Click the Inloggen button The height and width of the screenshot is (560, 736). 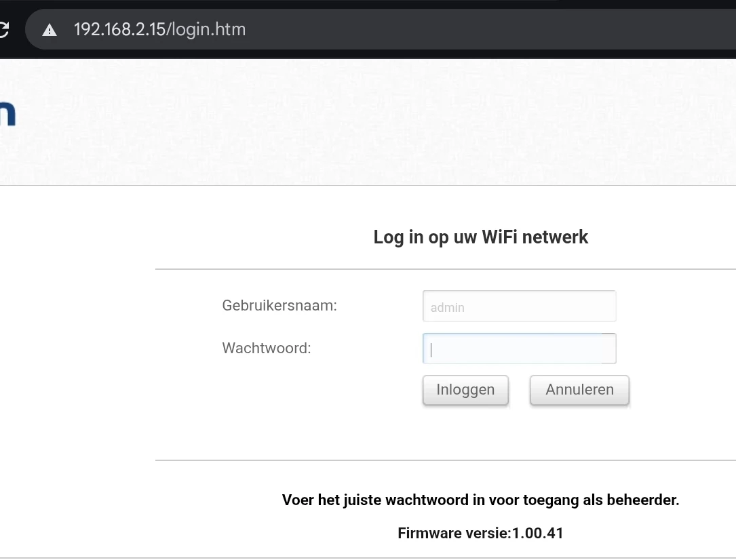pos(465,390)
